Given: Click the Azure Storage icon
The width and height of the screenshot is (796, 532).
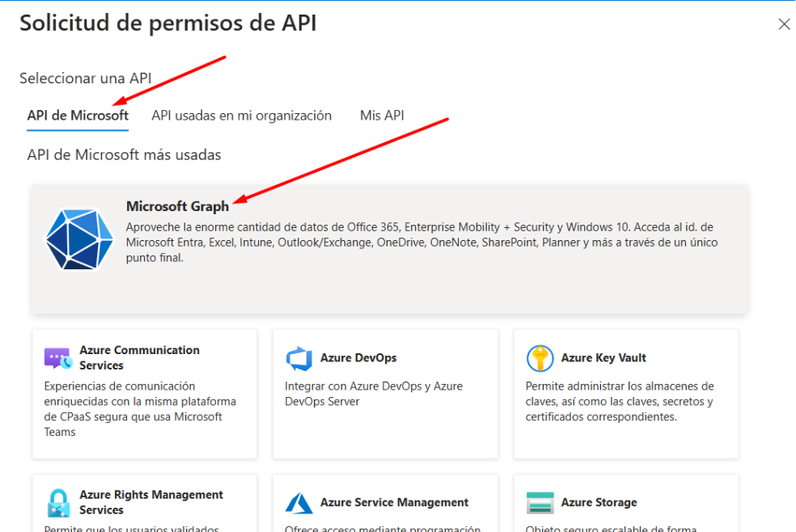Looking at the screenshot, I should click(x=540, y=503).
